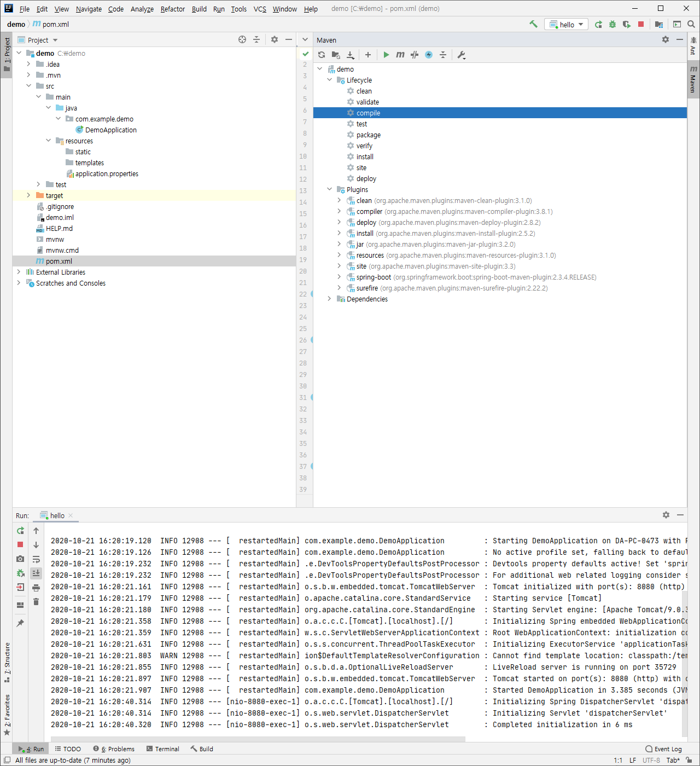Image resolution: width=700 pixels, height=766 pixels.
Task: Click the horizontal scrollbar of the Run console
Action: click(x=257, y=739)
